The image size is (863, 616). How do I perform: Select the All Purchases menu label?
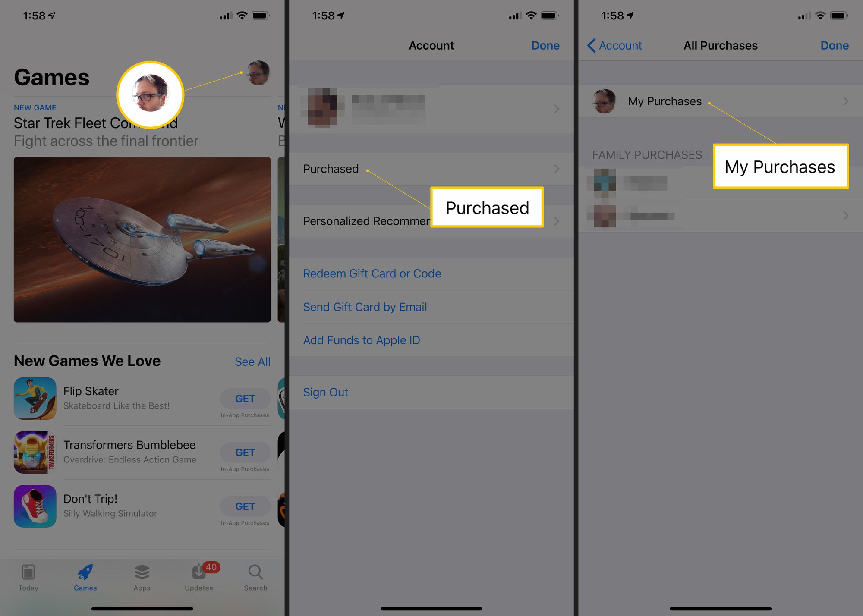[719, 45]
